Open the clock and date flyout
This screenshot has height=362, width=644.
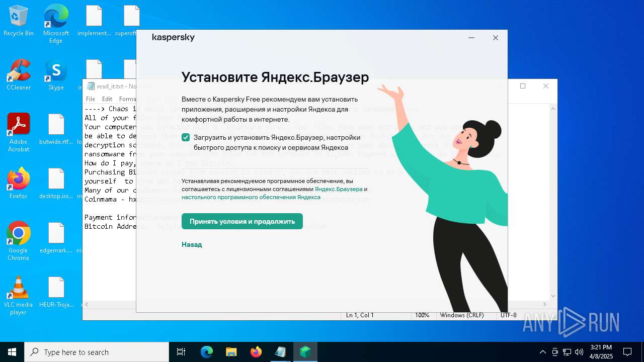[601, 352]
